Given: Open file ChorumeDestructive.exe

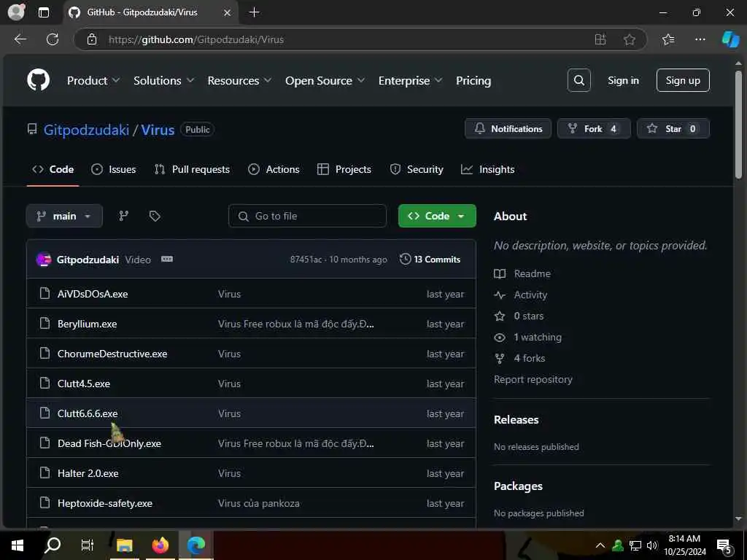Looking at the screenshot, I should coord(112,354).
